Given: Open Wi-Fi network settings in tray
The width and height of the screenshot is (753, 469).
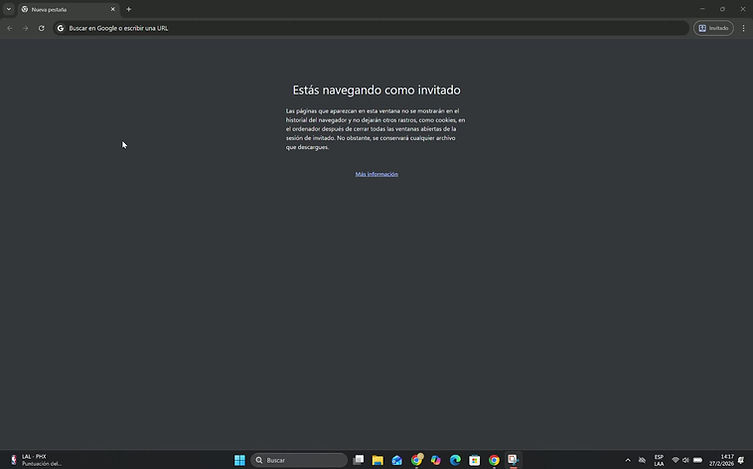Looking at the screenshot, I should click(675, 460).
